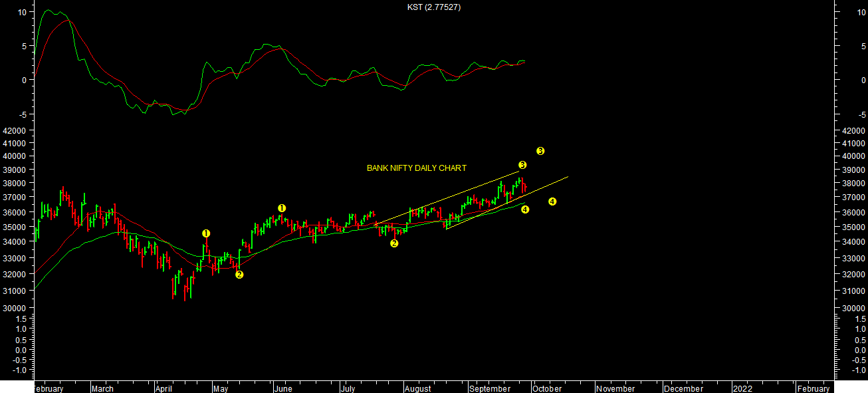868x393 pixels.
Task: Select the April label on the time axis
Action: pyautogui.click(x=165, y=388)
